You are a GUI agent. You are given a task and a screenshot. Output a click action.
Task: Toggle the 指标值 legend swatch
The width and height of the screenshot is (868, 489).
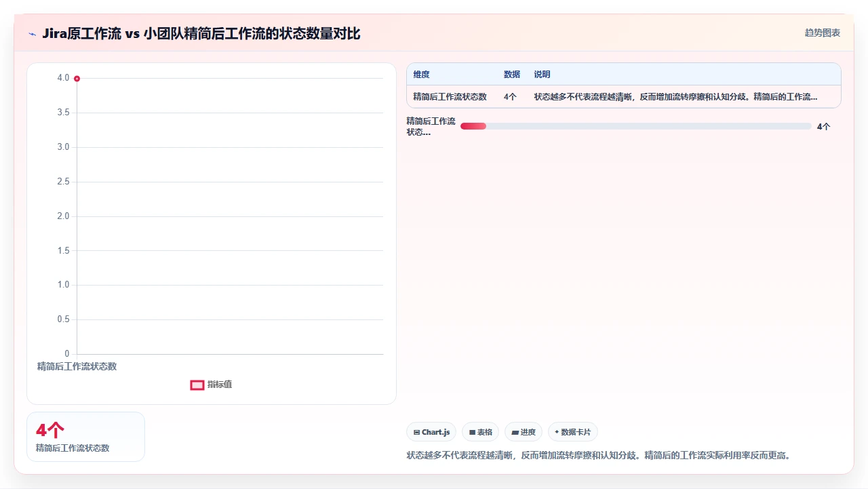click(x=197, y=385)
